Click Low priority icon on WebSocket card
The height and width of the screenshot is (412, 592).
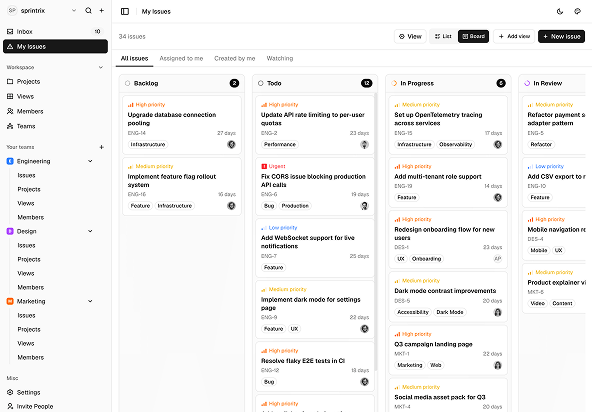264,228
